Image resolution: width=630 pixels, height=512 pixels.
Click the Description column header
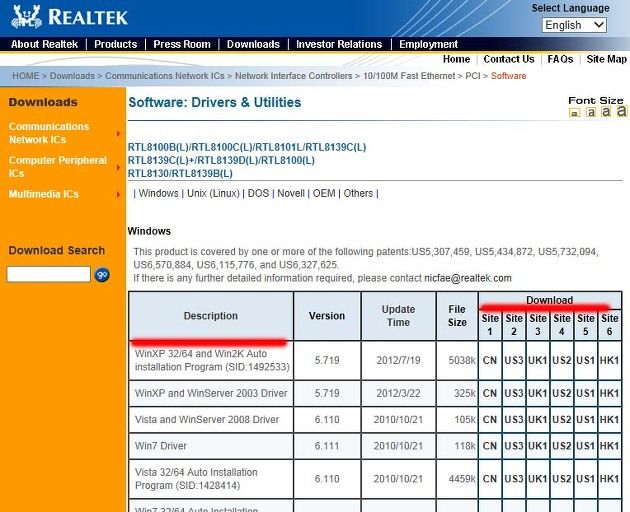211,316
